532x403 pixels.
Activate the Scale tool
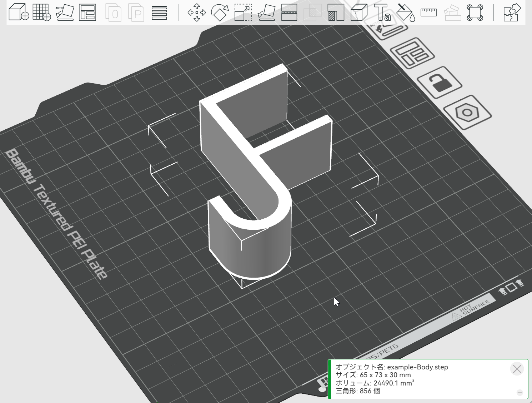pos(243,13)
